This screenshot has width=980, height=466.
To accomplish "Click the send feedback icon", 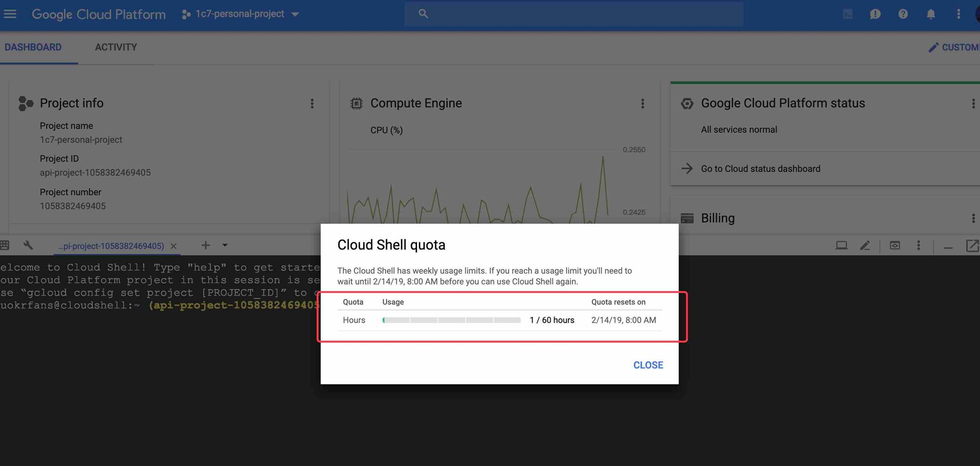I will (875, 14).
